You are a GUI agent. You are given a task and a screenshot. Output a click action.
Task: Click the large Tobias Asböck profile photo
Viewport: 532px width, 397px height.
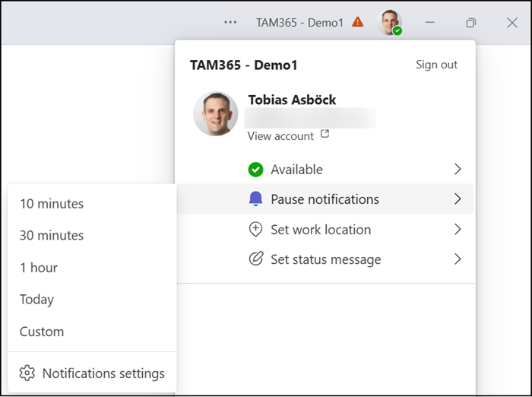(x=215, y=113)
